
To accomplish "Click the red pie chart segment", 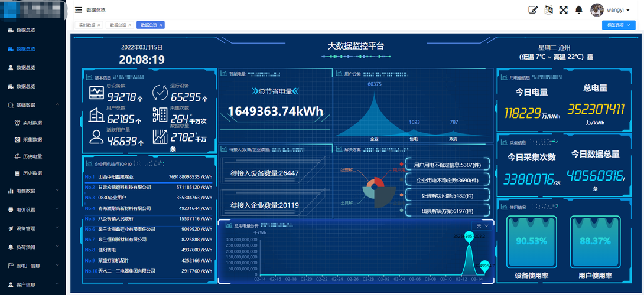I will coord(379,182).
